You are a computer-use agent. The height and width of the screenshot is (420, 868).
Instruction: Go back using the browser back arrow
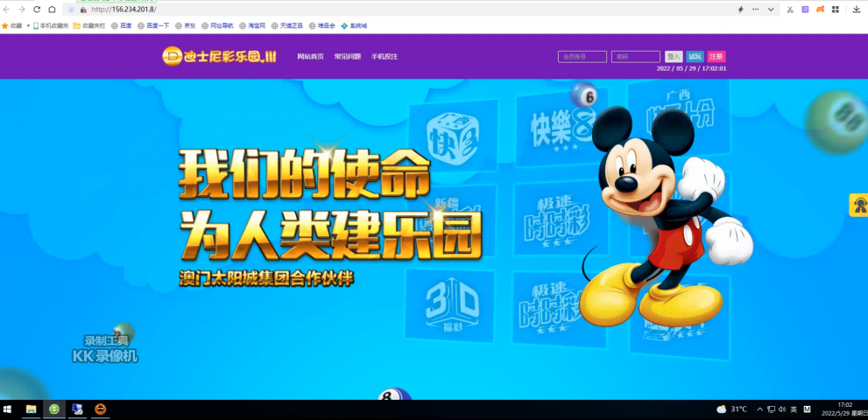(x=7, y=10)
